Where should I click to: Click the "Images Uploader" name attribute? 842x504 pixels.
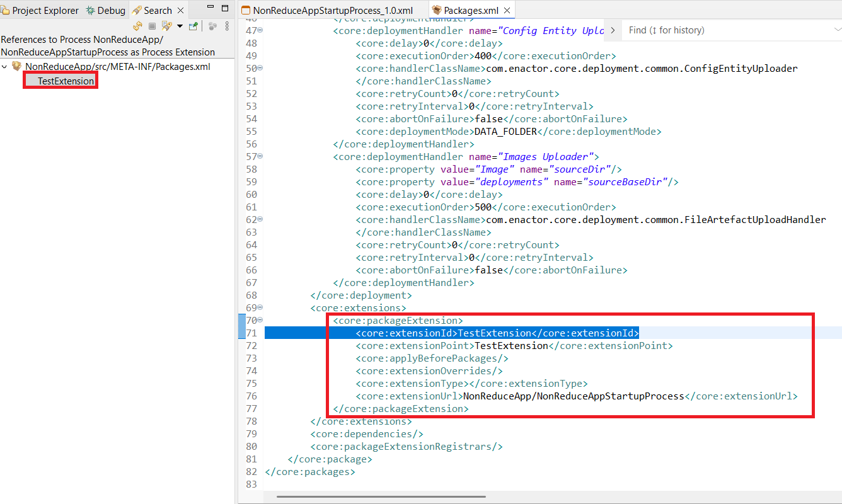coord(546,157)
